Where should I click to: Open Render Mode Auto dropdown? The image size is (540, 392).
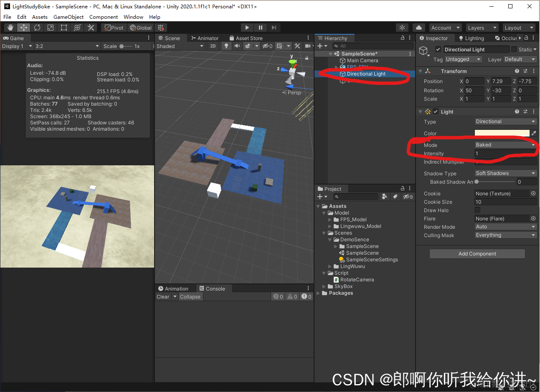(x=506, y=227)
